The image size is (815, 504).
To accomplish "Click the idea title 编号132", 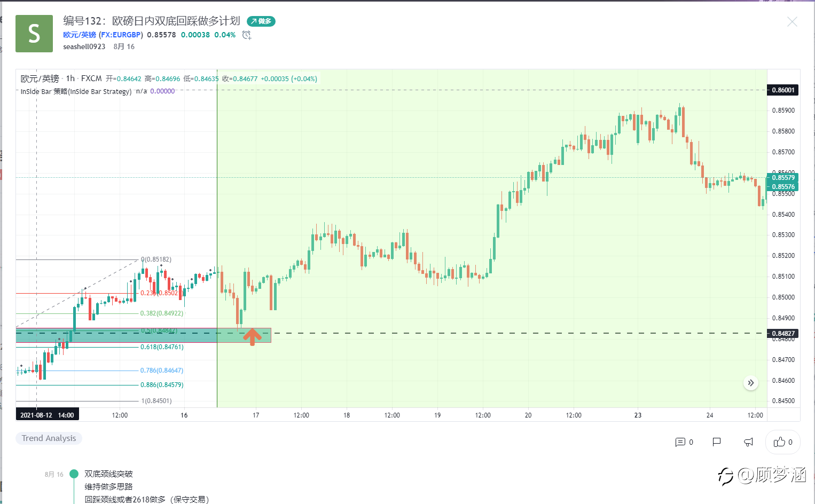I will 152,21.
